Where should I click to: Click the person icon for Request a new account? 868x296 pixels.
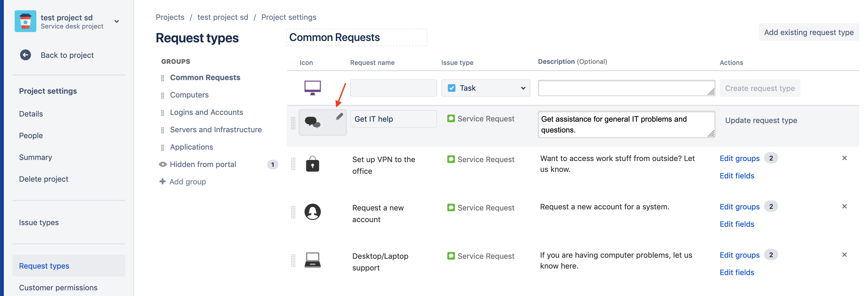312,212
